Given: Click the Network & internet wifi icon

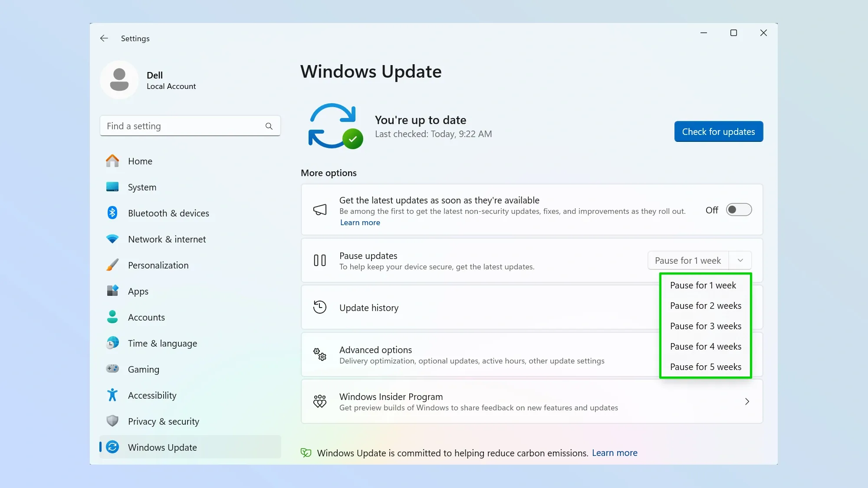Looking at the screenshot, I should pos(112,239).
